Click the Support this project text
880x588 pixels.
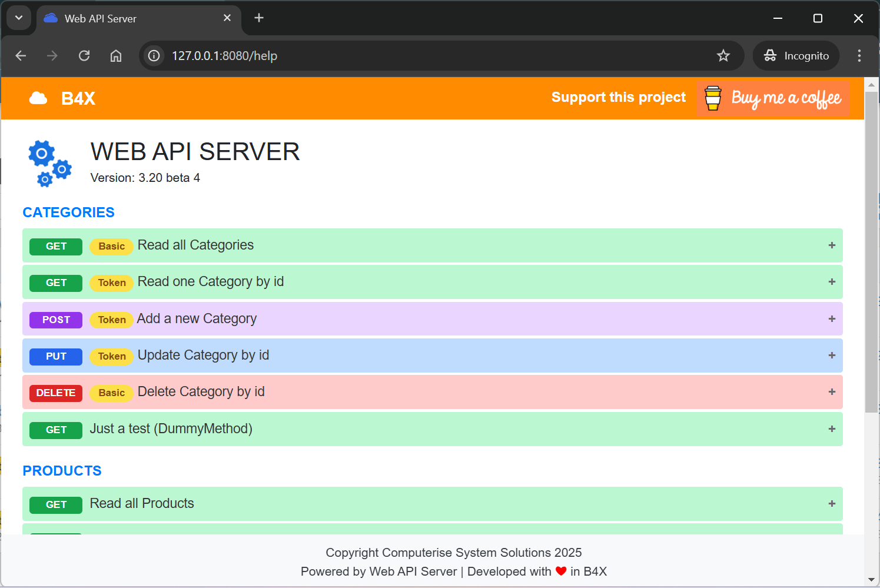point(618,97)
